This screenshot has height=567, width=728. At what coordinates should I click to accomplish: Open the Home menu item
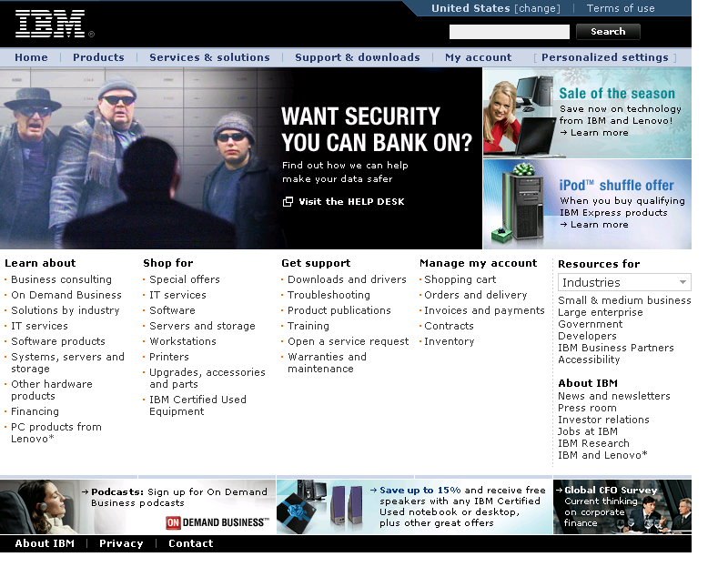pos(31,57)
